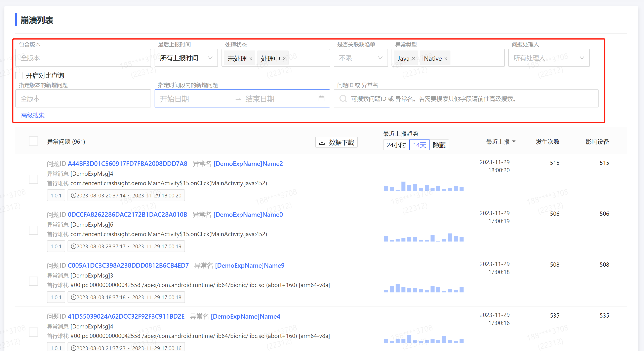Click clock icon for 18:37:18 time range
Screen dimensions: 644x351
point(74,297)
